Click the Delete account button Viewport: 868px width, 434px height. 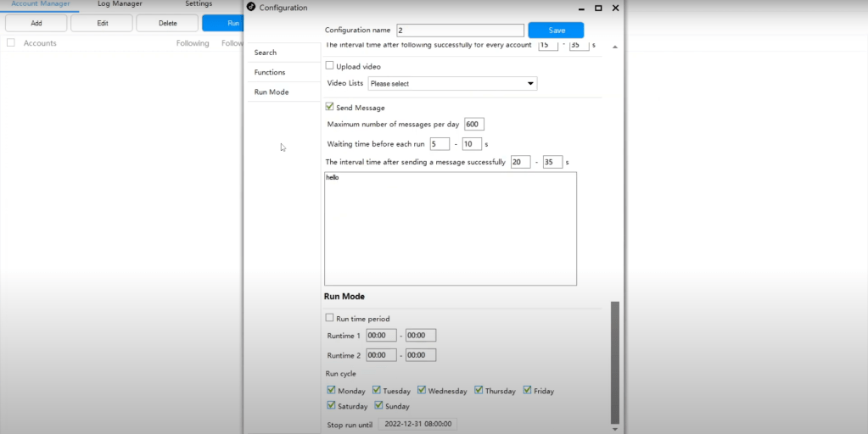pos(167,23)
